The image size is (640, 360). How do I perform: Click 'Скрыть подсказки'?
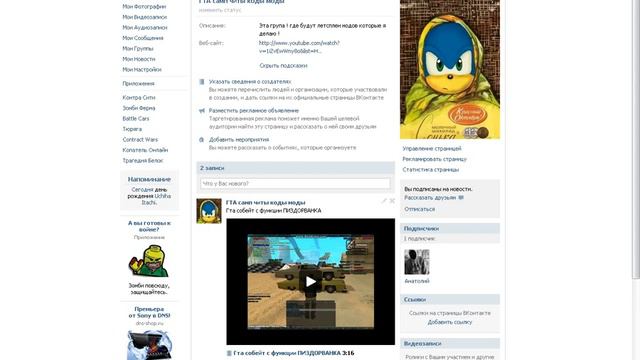coord(283,66)
